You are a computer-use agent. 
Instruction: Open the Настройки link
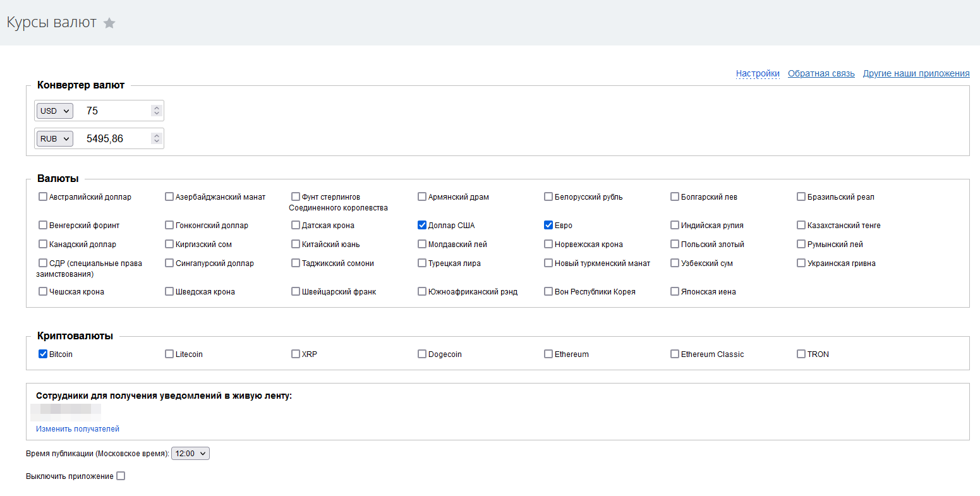[758, 73]
